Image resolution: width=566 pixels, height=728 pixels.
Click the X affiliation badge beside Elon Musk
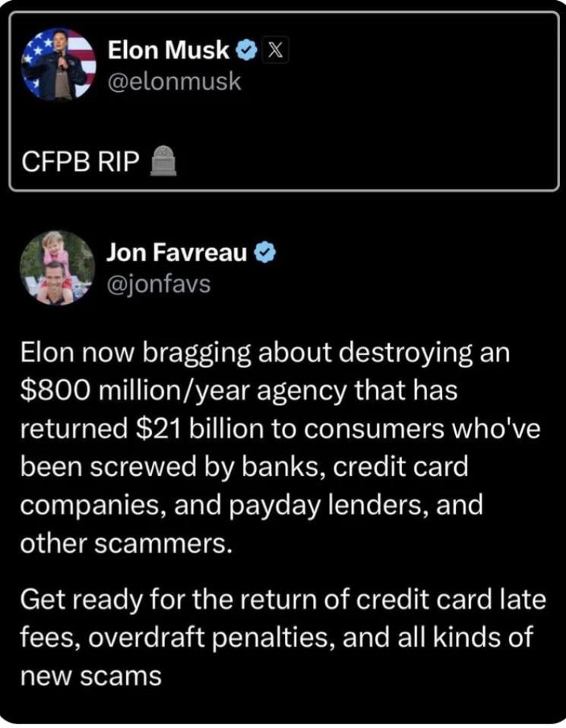276,49
